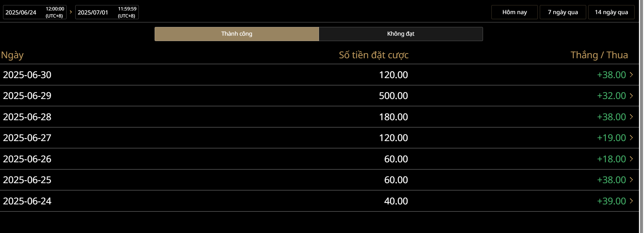Viewport: 644px width, 233px height.
Task: Click chevron beside +39.00 result
Action: pos(631,201)
